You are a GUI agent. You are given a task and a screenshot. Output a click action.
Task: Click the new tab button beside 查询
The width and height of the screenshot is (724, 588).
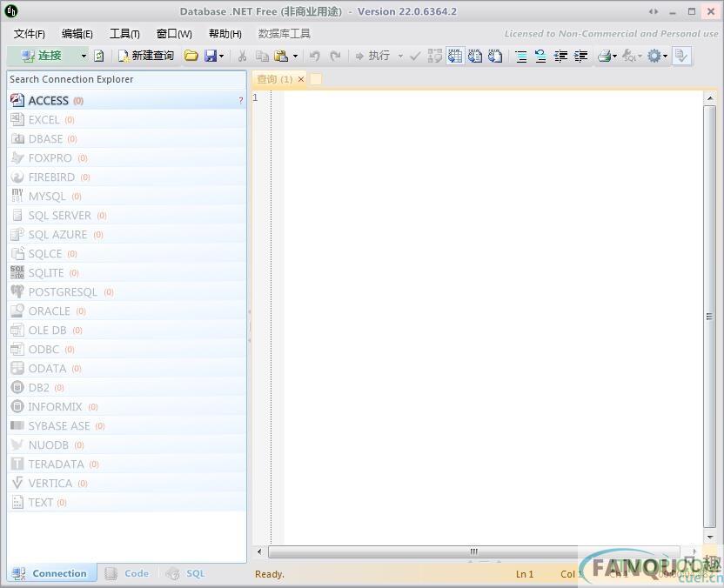coord(316,79)
